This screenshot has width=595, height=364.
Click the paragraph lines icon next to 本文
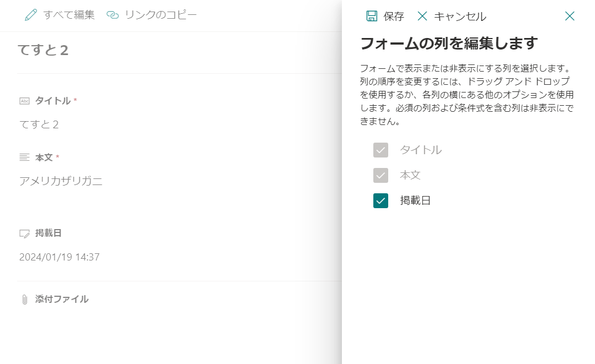(24, 157)
